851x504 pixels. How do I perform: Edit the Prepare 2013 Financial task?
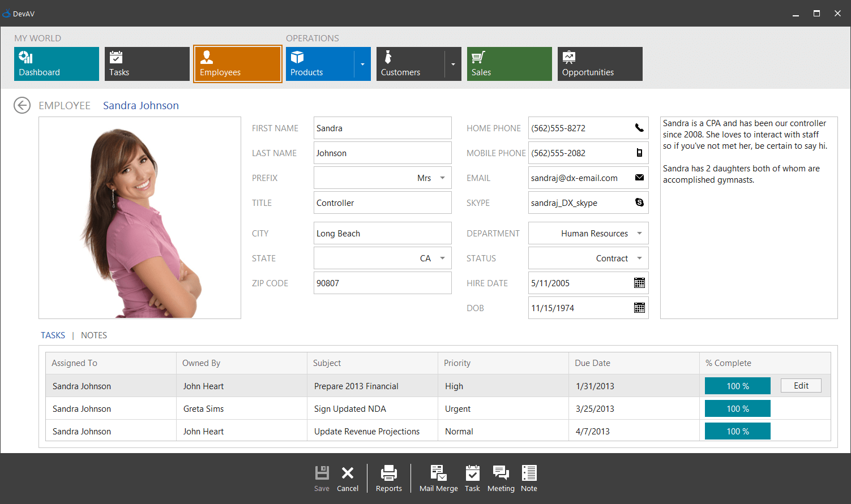801,385
